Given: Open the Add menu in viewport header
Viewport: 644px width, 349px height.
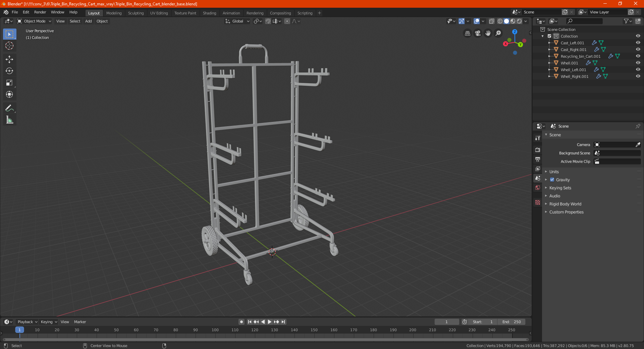Looking at the screenshot, I should click(88, 21).
